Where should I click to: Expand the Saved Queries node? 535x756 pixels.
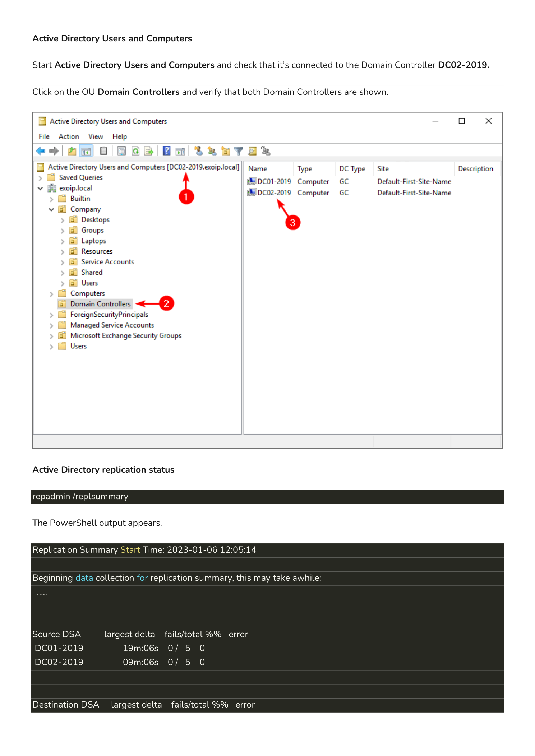click(40, 178)
